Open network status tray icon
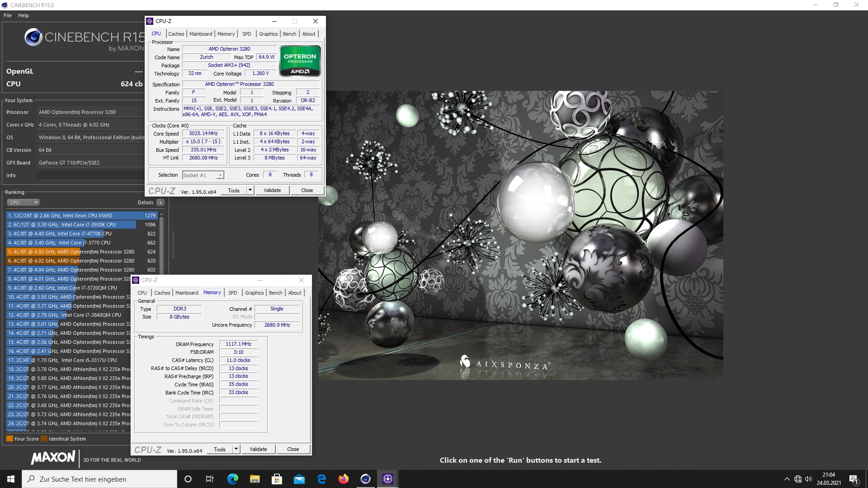This screenshot has height=488, width=868. point(798,479)
